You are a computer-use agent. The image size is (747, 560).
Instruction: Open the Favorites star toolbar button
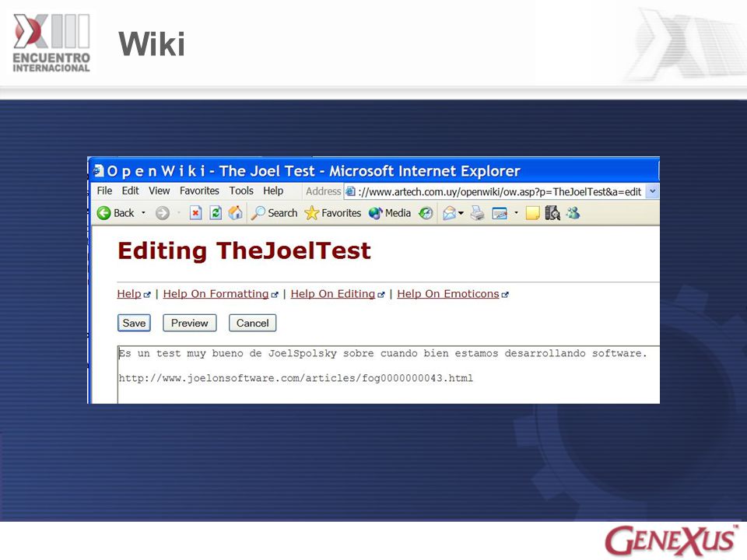[332, 213]
